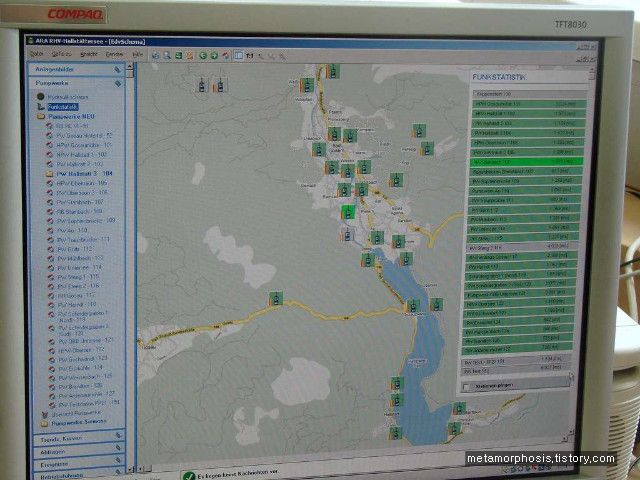This screenshot has height=480, width=640.
Task: Select tree entry HPW Hallstatt 1 - 102
Action: [x=82, y=155]
